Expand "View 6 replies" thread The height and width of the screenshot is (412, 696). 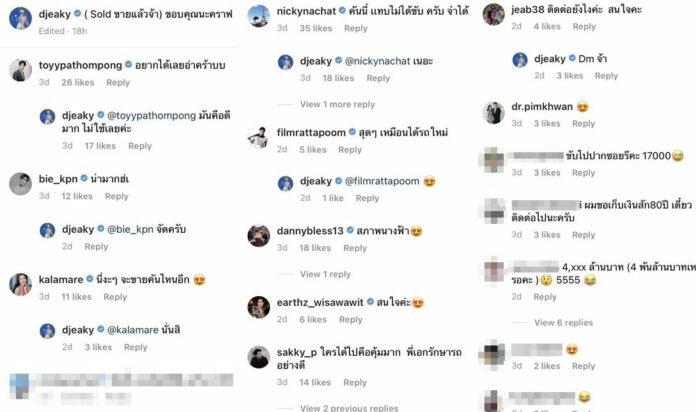pyautogui.click(x=563, y=323)
